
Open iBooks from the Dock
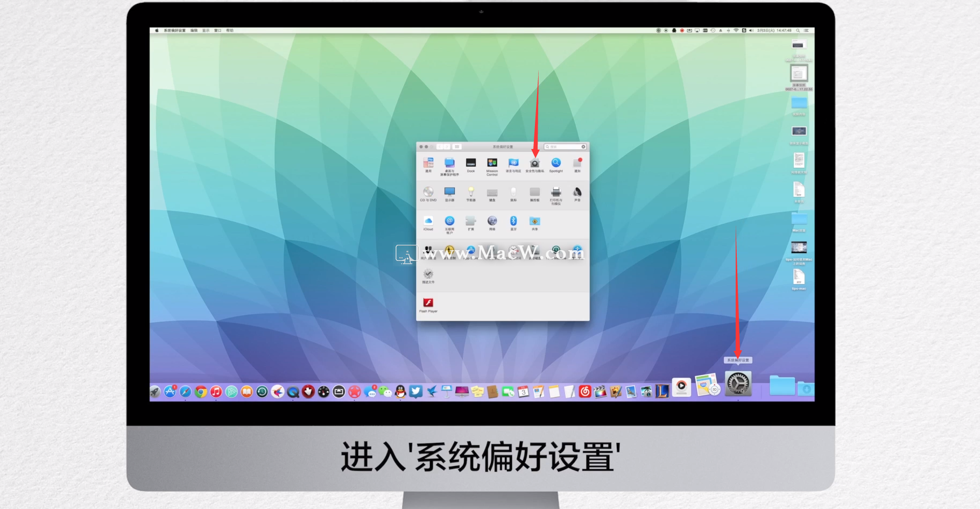pos(246,392)
